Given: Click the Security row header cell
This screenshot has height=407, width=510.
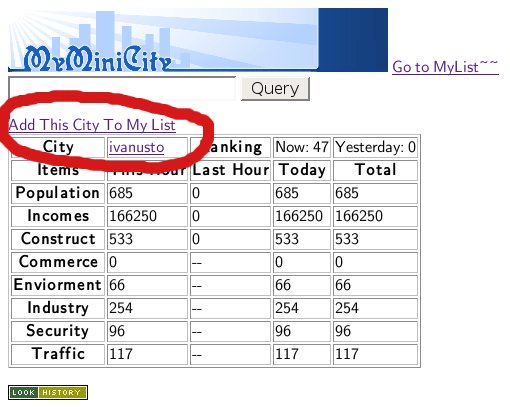Looking at the screenshot, I should [58, 331].
